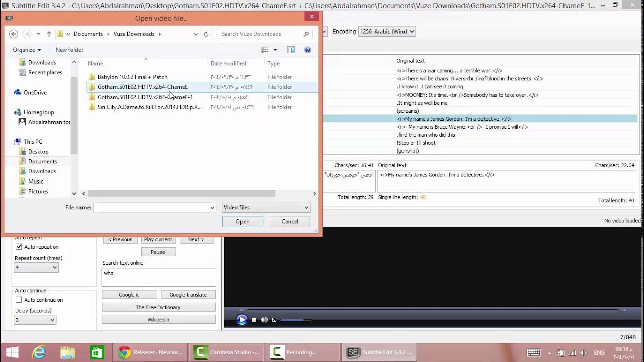Switch to Chrome Releases window in taskbar
This screenshot has height=362, width=644.
[x=150, y=352]
